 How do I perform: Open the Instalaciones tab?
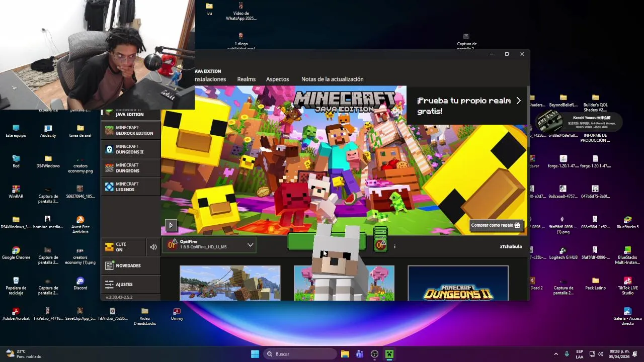click(x=210, y=79)
